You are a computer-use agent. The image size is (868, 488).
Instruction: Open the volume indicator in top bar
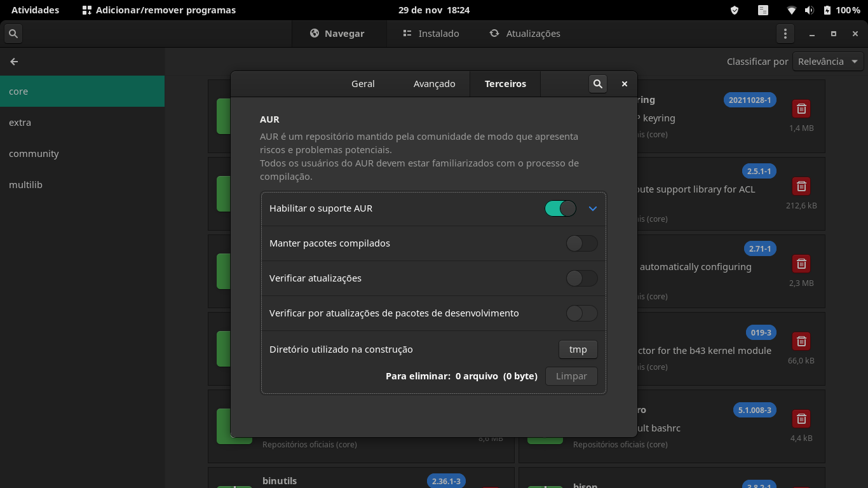point(809,10)
